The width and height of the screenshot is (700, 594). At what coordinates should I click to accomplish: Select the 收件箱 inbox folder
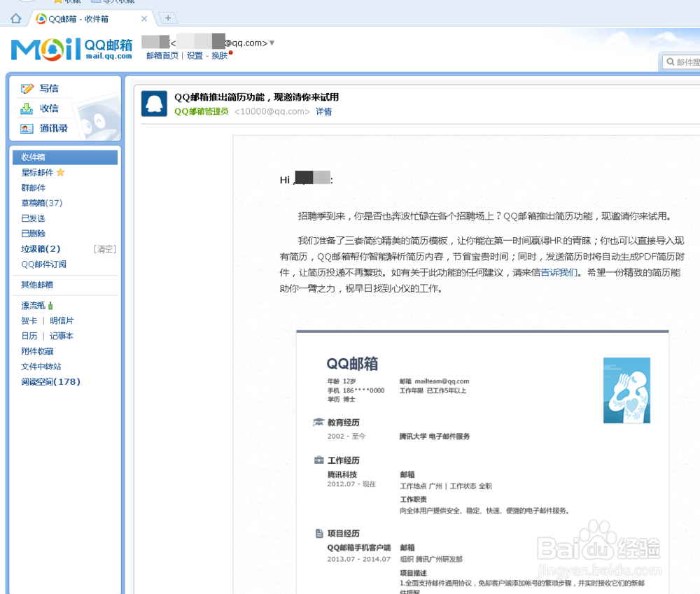coord(65,157)
